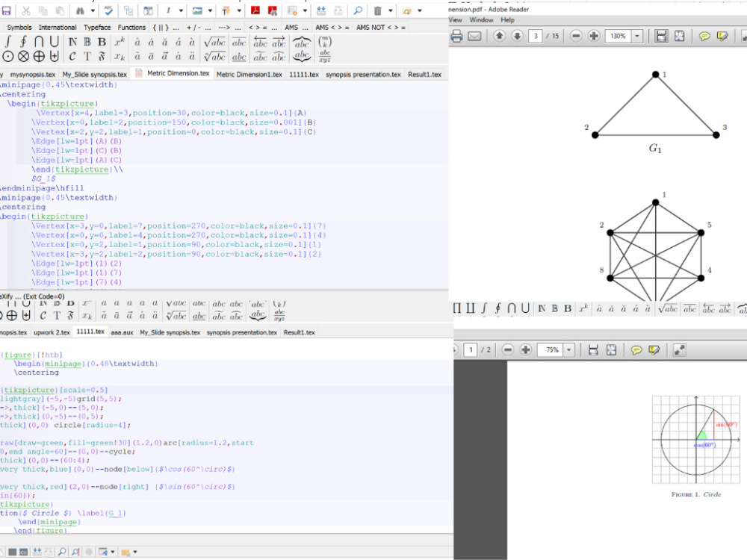Click the read mode arrows icon in the 75% reader
The width and height of the screenshot is (747, 560).
[679, 350]
